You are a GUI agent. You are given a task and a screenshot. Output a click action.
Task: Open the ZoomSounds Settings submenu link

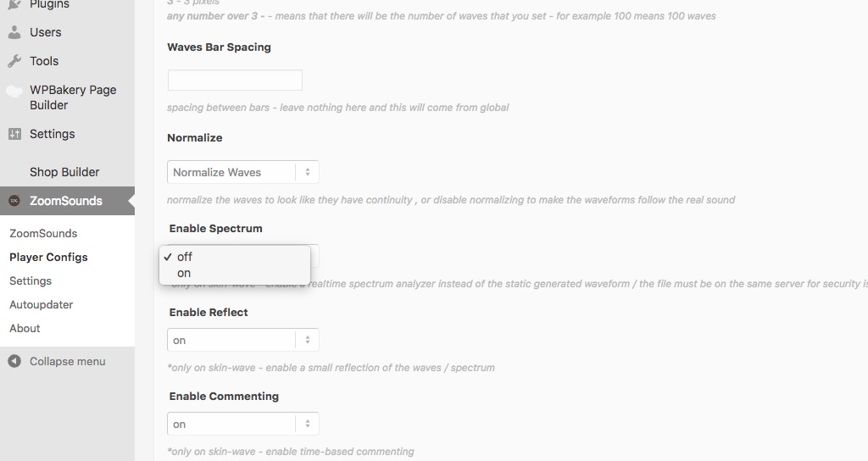tap(31, 281)
